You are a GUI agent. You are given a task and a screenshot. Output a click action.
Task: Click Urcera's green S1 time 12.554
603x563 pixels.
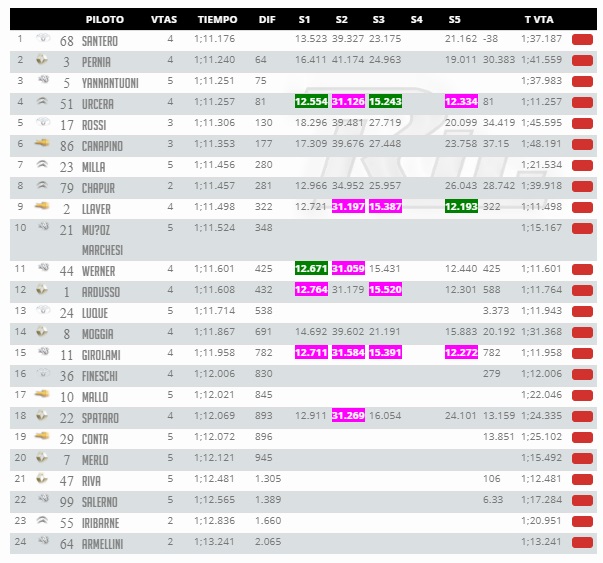(311, 102)
